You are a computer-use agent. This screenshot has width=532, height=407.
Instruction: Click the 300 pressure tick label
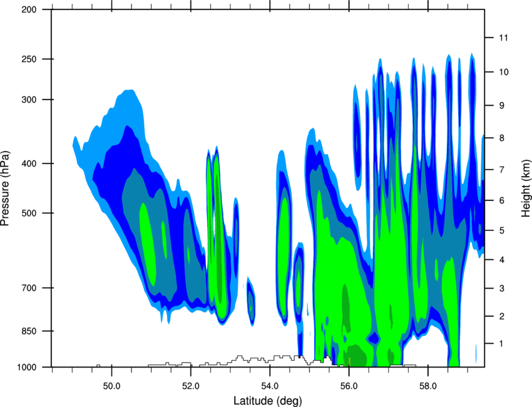pos(29,100)
